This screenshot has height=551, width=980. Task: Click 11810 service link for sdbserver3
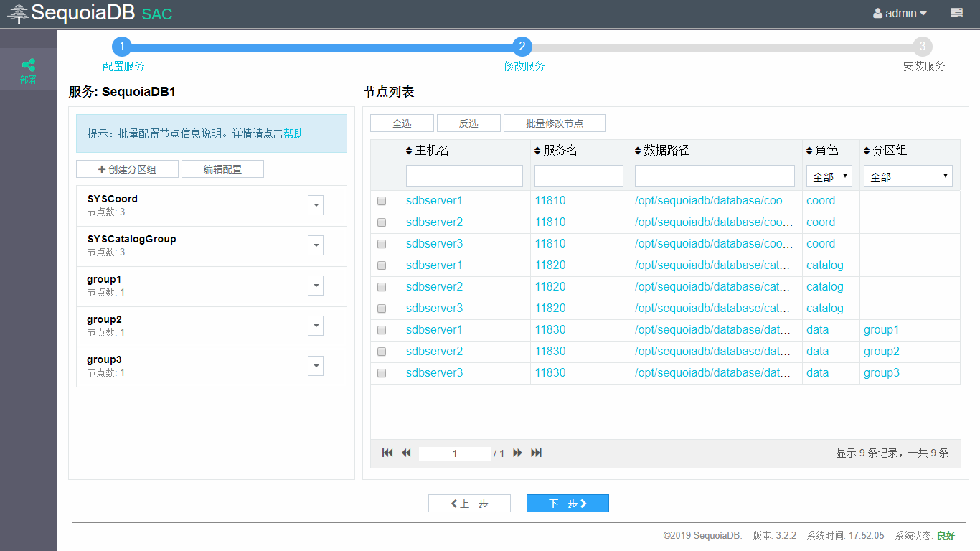550,244
